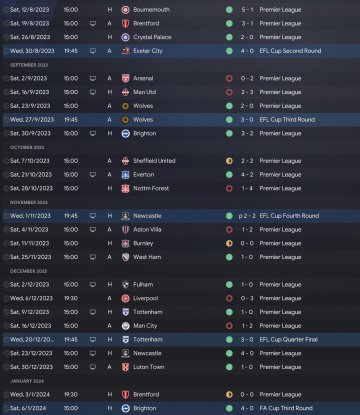Open the Luton Town team page
Image resolution: width=360 pixels, height=415 pixels.
[149, 367]
